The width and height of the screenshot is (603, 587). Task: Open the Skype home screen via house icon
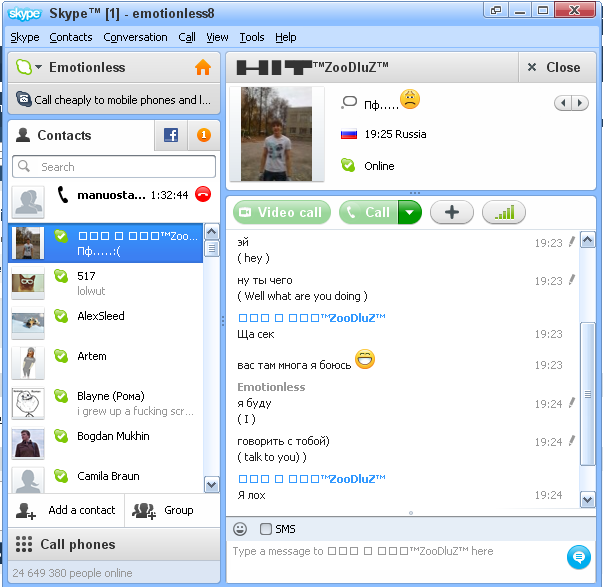[x=203, y=67]
